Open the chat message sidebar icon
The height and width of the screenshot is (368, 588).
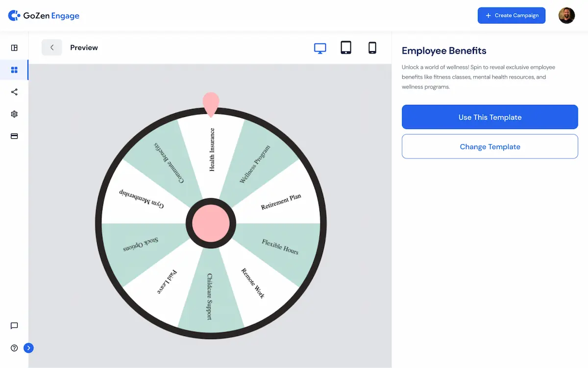(14, 326)
